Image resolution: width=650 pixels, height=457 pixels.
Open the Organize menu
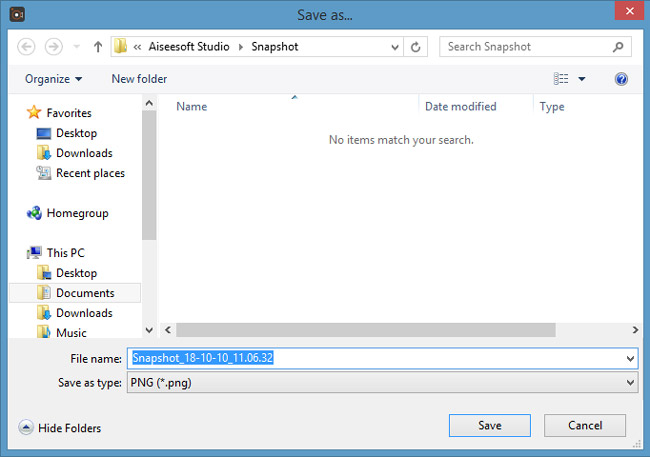pyautogui.click(x=53, y=79)
